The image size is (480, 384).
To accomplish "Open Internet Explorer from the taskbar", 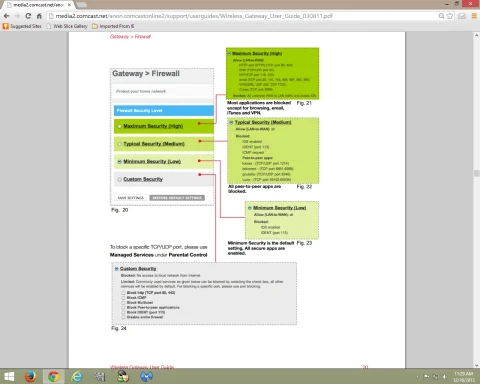I will click(x=77, y=377).
